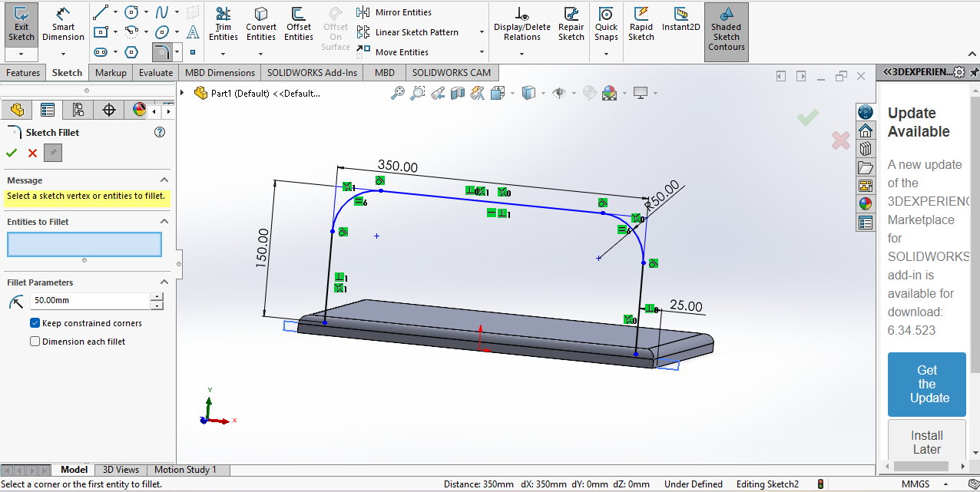Toggle the keep visible pushpin
The height and width of the screenshot is (492, 980).
pyautogui.click(x=53, y=153)
